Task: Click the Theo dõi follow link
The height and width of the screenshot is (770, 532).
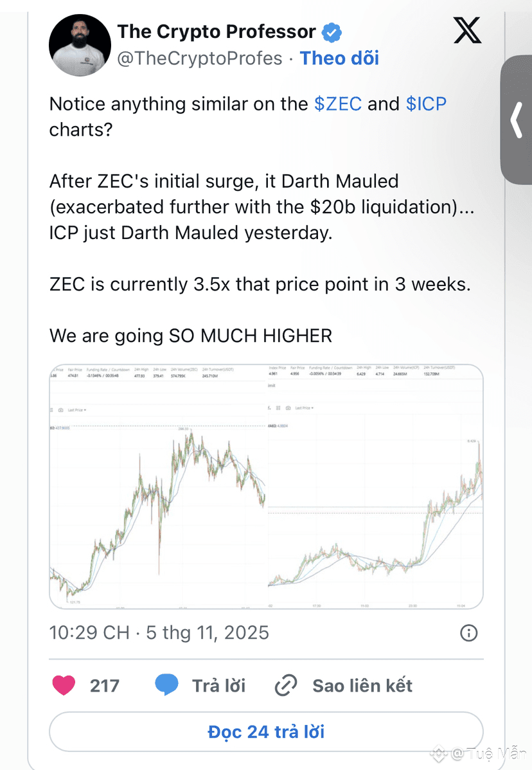Action: [x=339, y=58]
